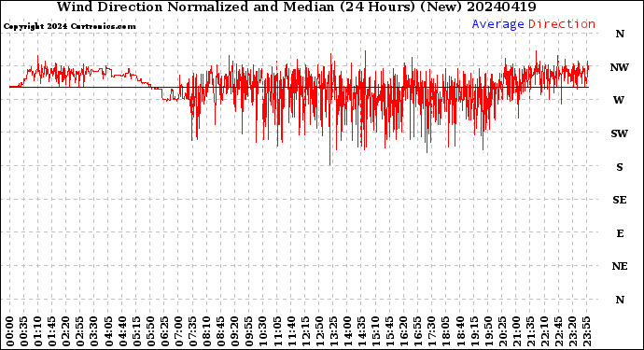
Task: Click the 'W' axis label
Action: tap(619, 100)
